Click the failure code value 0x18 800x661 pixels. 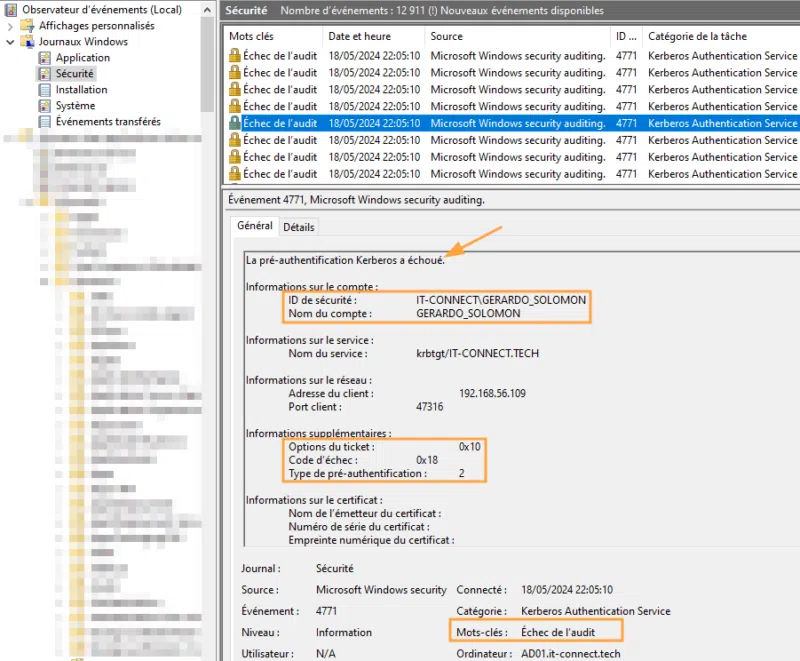click(427, 460)
